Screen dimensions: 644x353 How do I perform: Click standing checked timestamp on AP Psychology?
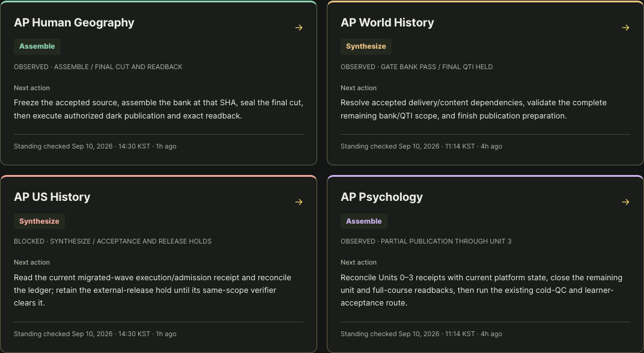421,334
